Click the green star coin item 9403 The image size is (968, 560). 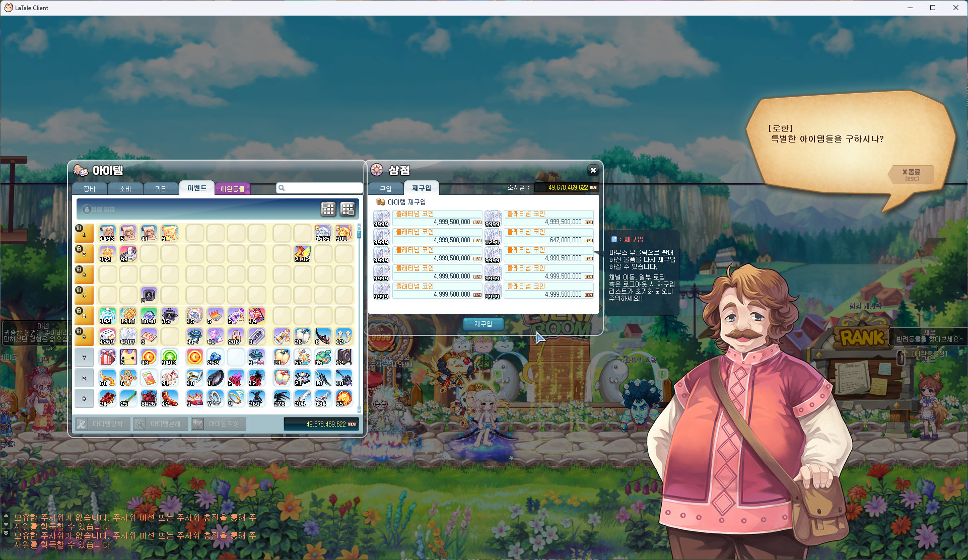(x=169, y=357)
